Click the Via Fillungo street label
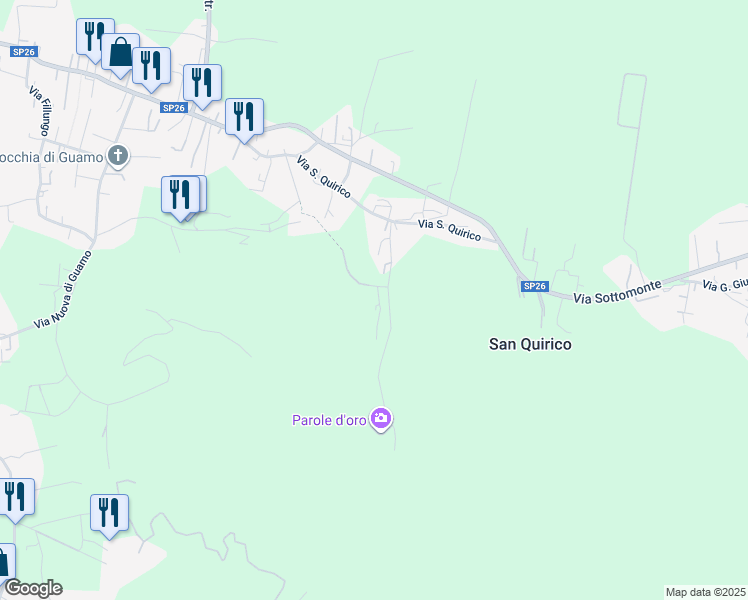Viewport: 748px width, 600px height. click(x=41, y=111)
